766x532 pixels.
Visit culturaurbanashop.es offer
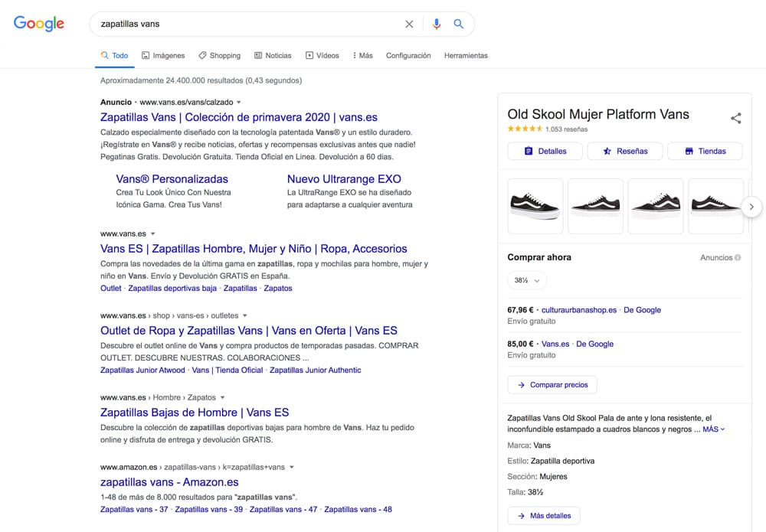(579, 310)
